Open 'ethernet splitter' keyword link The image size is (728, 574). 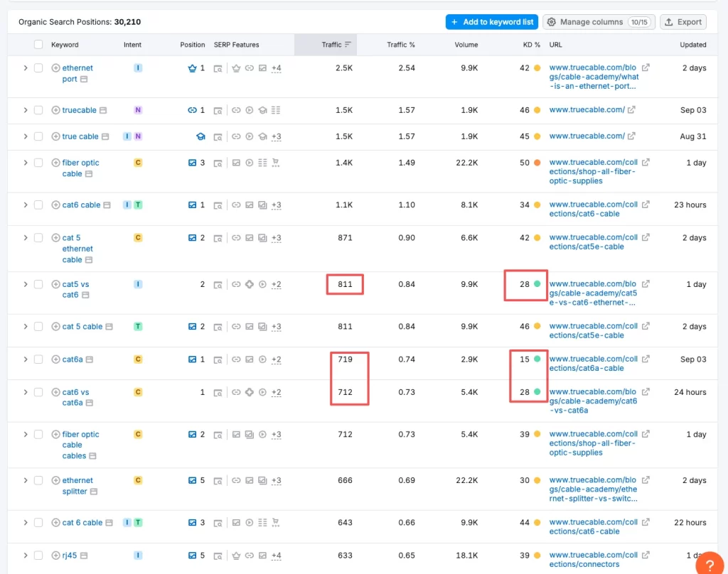pos(77,486)
